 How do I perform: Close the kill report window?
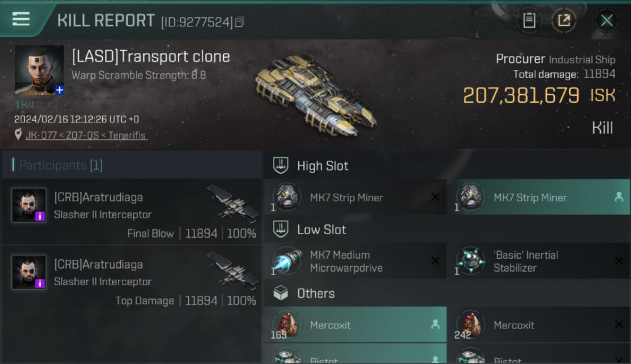pos(607,20)
